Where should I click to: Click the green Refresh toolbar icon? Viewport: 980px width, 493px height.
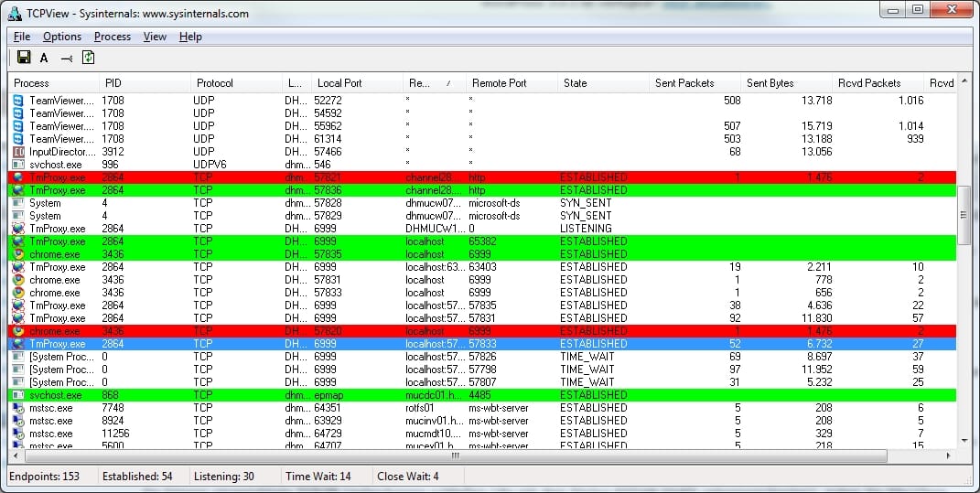(x=88, y=58)
